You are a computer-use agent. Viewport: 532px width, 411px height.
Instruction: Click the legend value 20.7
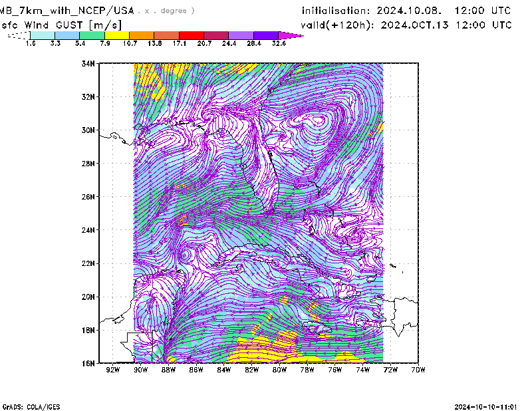204,43
